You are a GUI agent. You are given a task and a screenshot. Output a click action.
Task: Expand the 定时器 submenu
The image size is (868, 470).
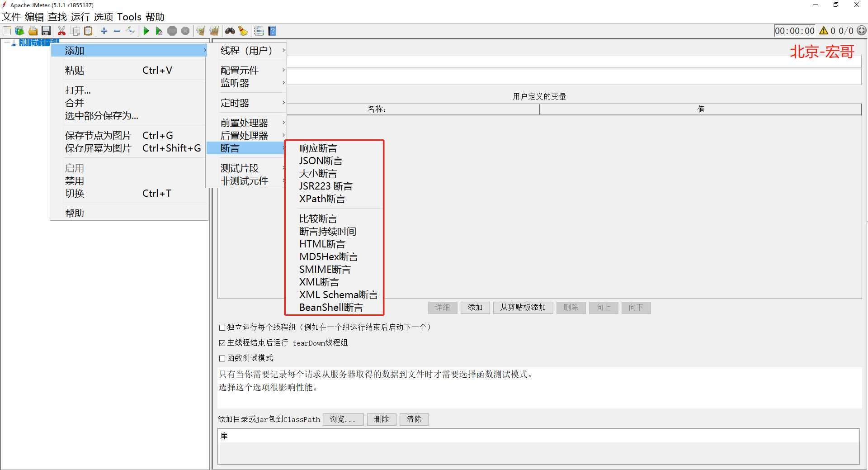tap(246, 103)
